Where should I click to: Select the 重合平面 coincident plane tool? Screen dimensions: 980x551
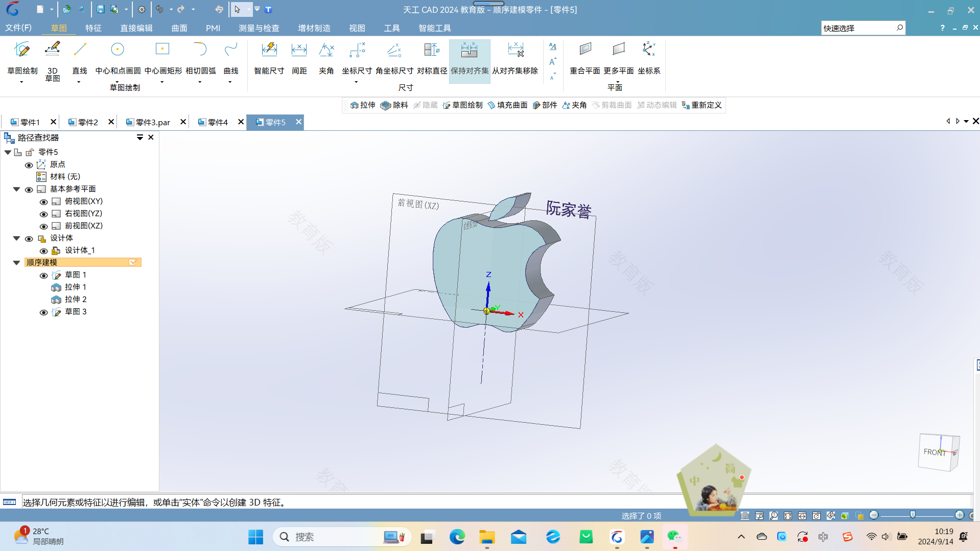[x=585, y=58]
